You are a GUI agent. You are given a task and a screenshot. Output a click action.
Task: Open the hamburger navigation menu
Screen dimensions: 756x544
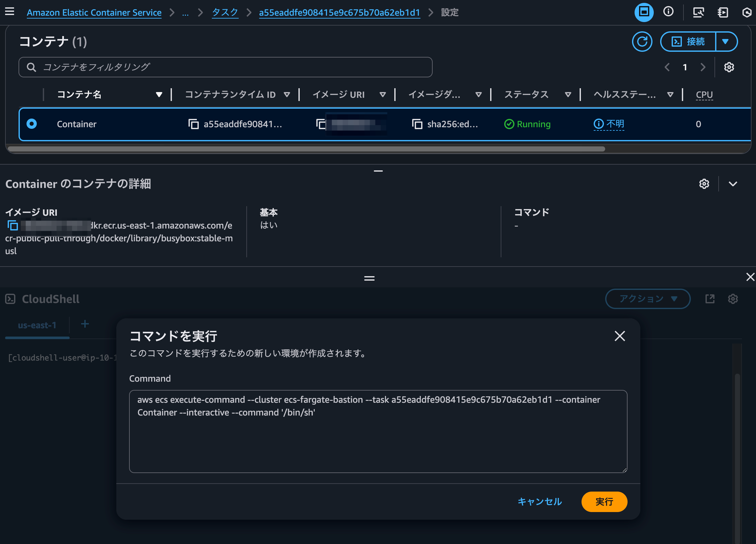(10, 12)
